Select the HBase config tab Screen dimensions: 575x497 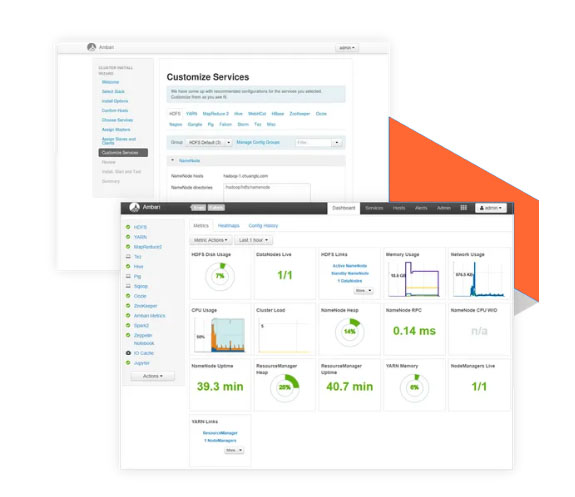tap(278, 114)
